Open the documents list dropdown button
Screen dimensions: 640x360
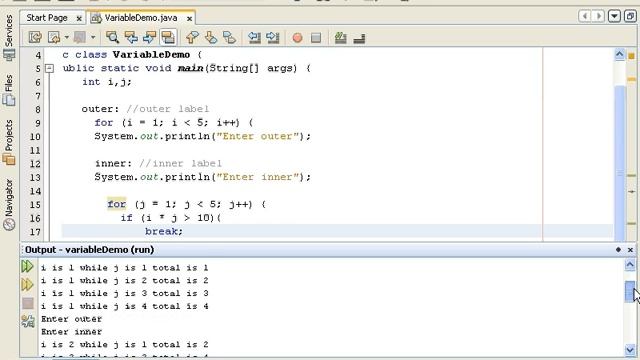(614, 16)
